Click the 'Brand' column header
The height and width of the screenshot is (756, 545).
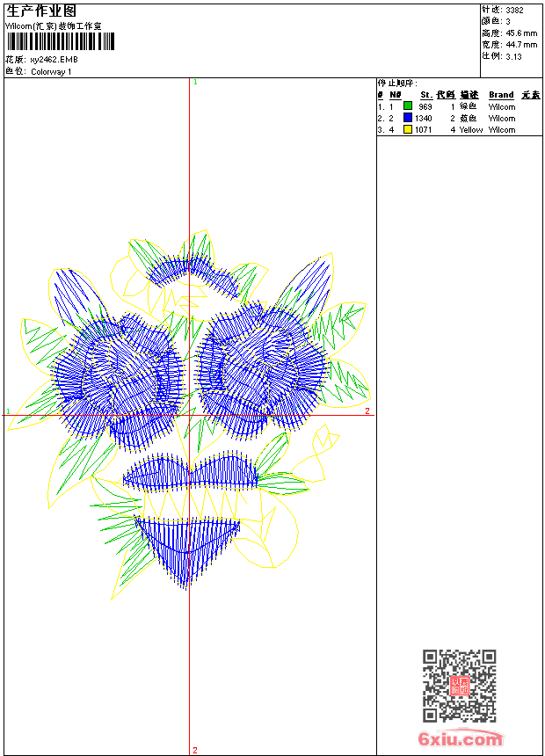(x=501, y=95)
